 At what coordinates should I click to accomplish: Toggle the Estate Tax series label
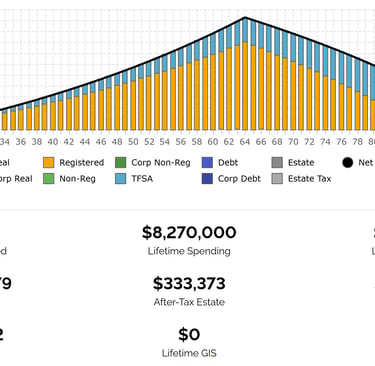pos(310,179)
